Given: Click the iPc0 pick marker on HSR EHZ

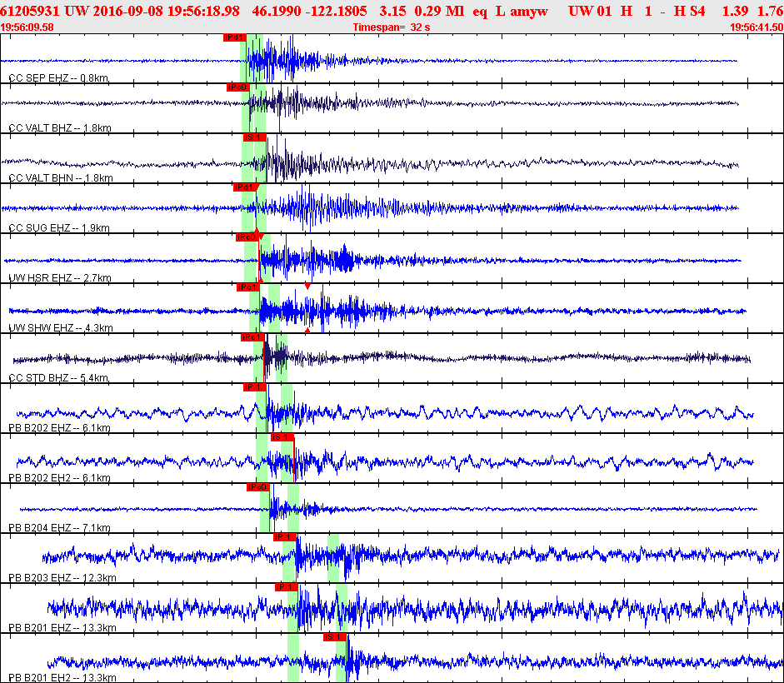Looking at the screenshot, I should click(247, 237).
